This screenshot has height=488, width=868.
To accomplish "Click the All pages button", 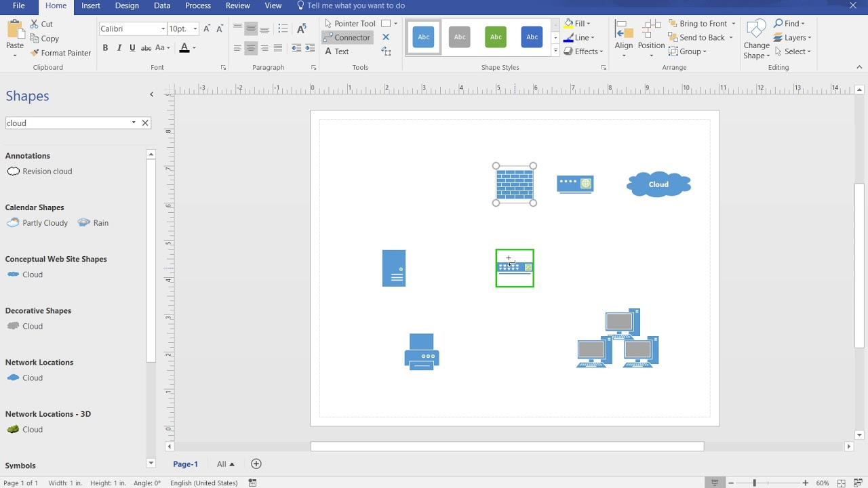I will [x=225, y=464].
